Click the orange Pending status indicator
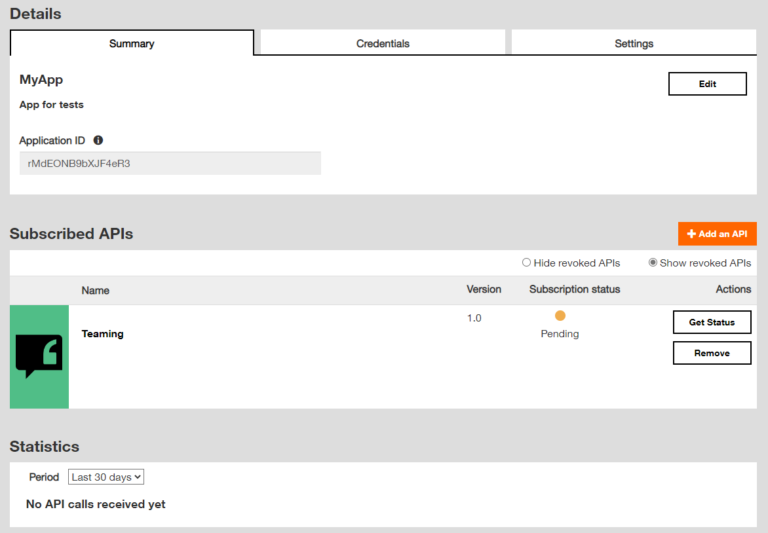Image resolution: width=768 pixels, height=533 pixels. click(560, 316)
